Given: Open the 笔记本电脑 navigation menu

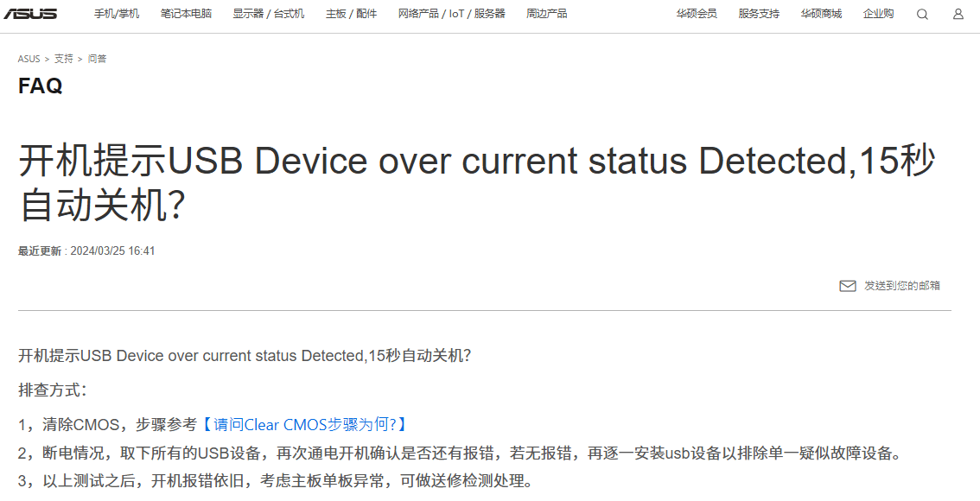Looking at the screenshot, I should click(186, 14).
